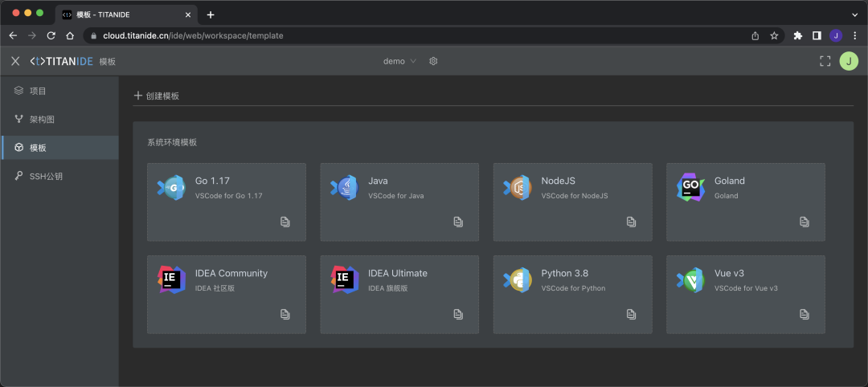Click the copy icon on Go 1.17 card
This screenshot has width=868, height=387.
[x=285, y=222]
